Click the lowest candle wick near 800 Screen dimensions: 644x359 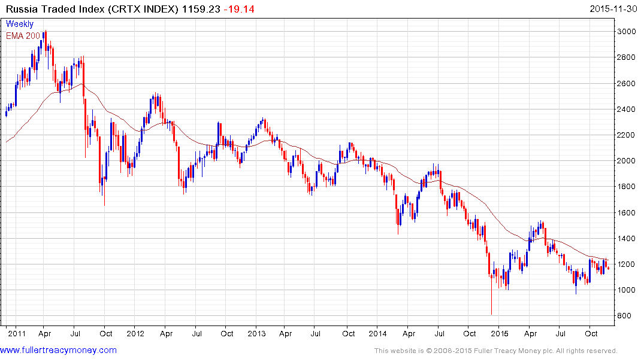coord(491,296)
